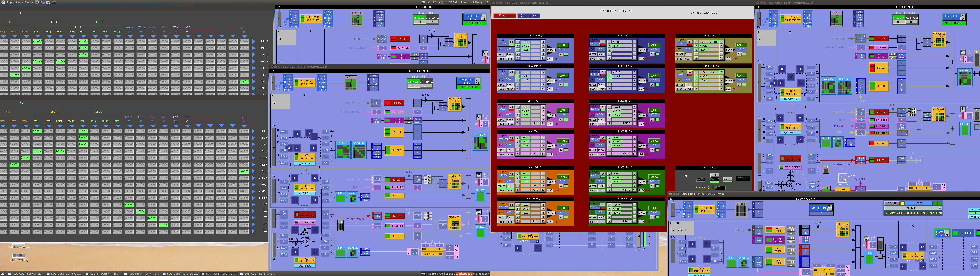Open M1 LOCK filters in PR2 window
Image resolution: width=980 pixels, height=276 pixels.
[x=394, y=103]
